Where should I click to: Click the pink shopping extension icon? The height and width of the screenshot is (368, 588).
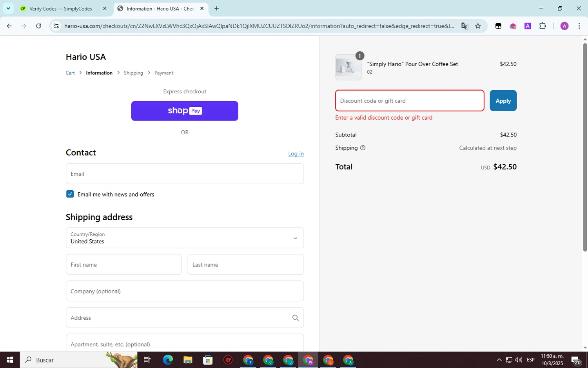513,26
